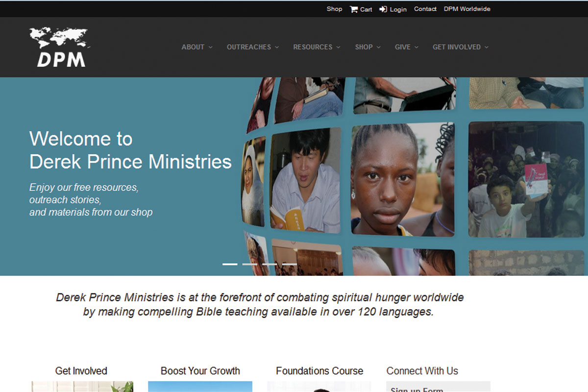Open the Boost Your Growth section heading

click(200, 371)
